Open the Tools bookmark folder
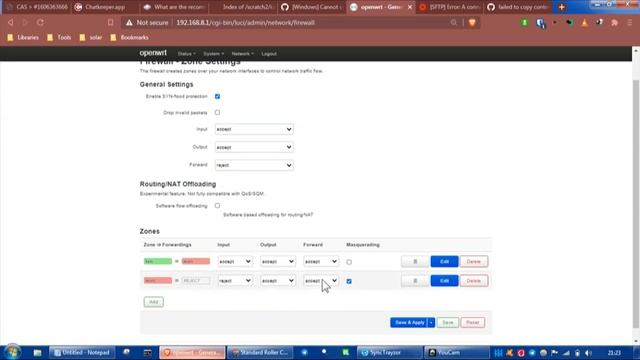Screen dimensions: 640x360 point(60,38)
